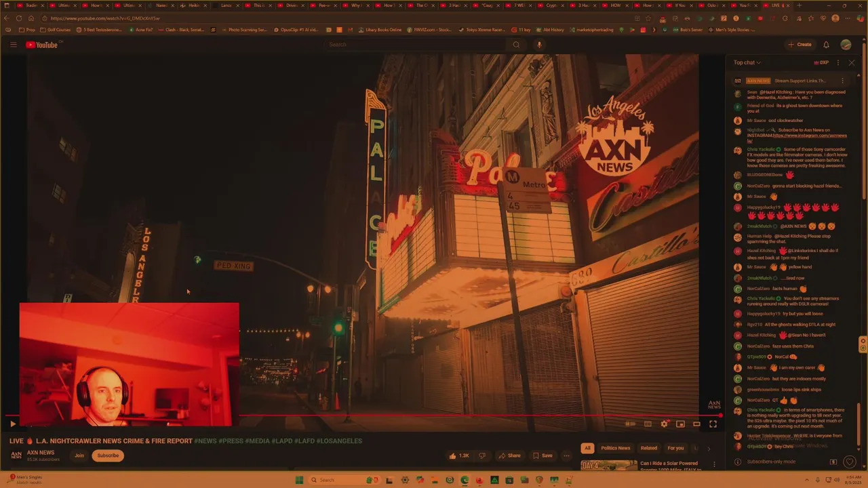Open the #LOSANGELES hashtag link

point(339,441)
